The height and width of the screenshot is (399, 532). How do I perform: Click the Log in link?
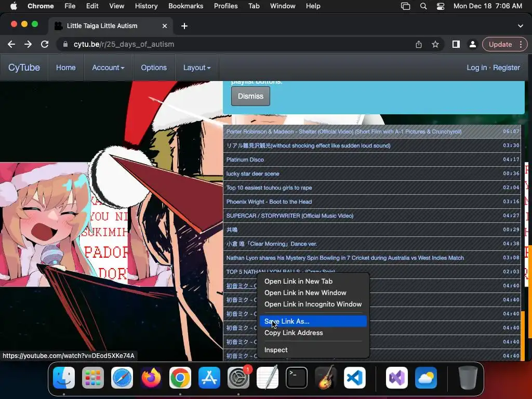pyautogui.click(x=477, y=68)
